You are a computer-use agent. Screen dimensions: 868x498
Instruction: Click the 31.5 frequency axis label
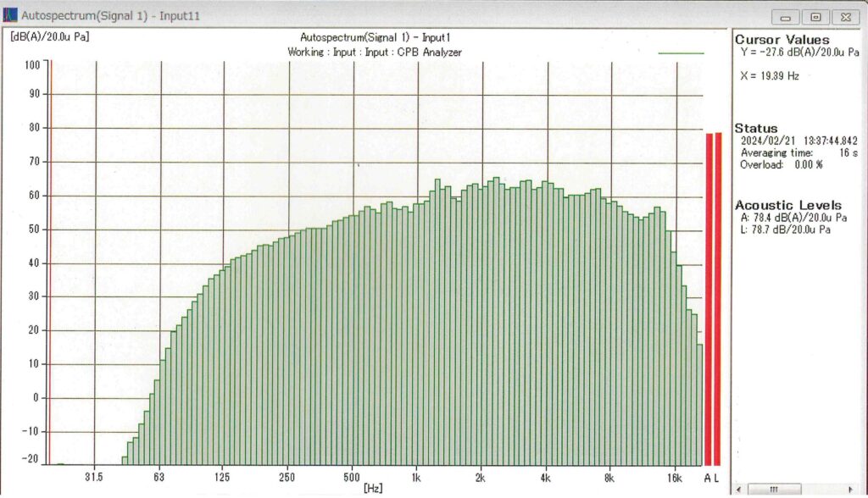coord(93,477)
